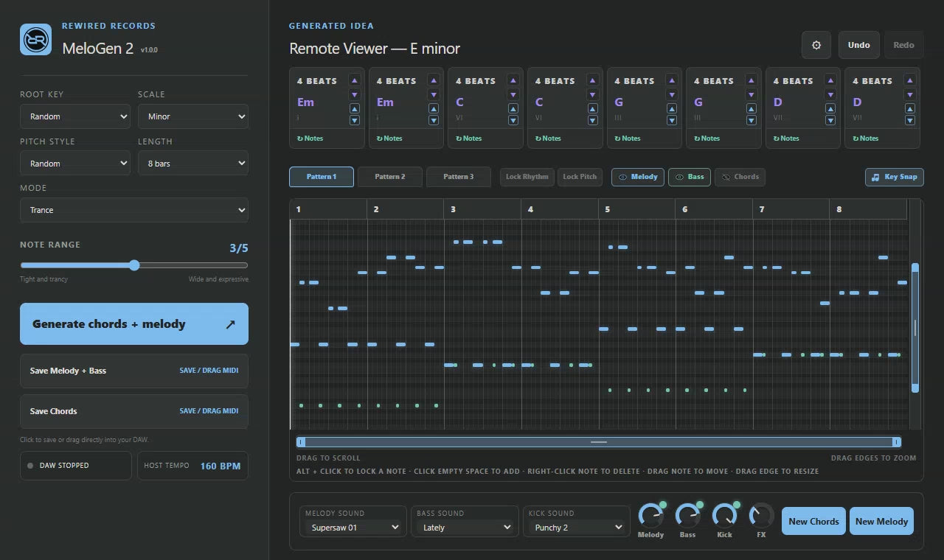Shift the first D chord down with blue arrow
The width and height of the screenshot is (944, 560).
pyautogui.click(x=830, y=120)
